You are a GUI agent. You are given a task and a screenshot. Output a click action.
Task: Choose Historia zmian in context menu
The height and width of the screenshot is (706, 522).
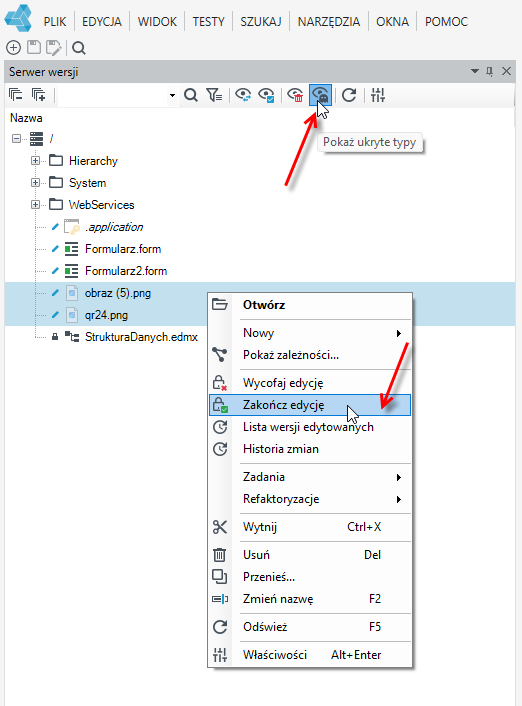tap(310, 449)
